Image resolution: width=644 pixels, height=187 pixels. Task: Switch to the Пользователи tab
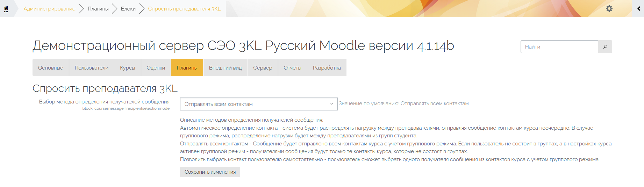click(92, 68)
